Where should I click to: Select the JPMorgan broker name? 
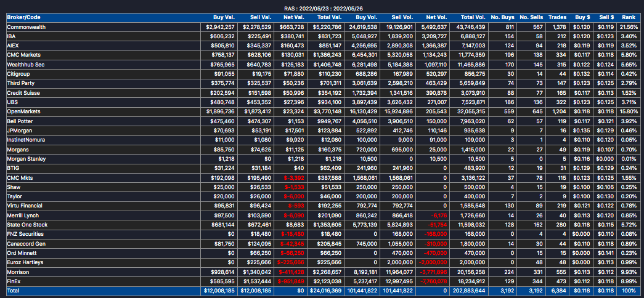pyautogui.click(x=20, y=131)
